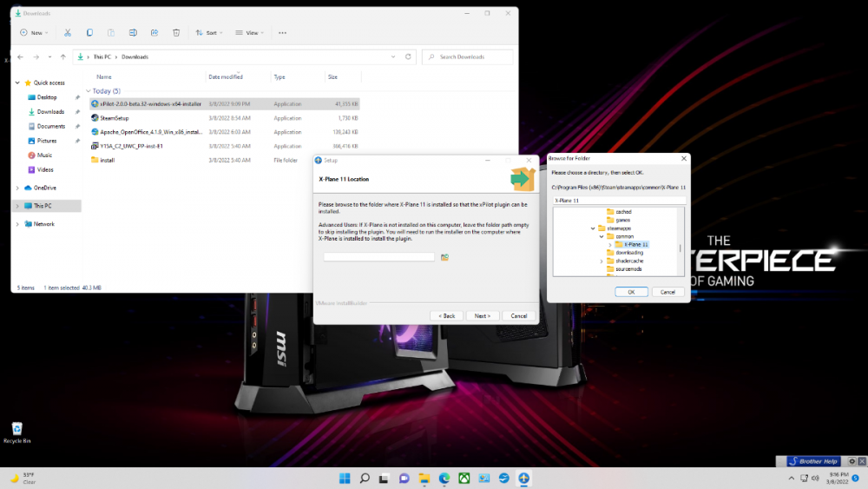Expand the Network node
The image size is (868, 489).
[x=17, y=224]
